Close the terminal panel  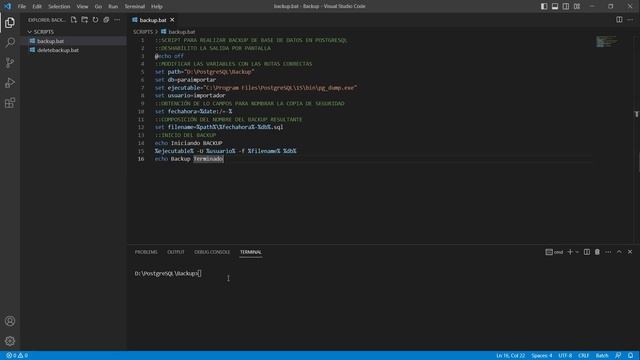pyautogui.click(x=630, y=252)
